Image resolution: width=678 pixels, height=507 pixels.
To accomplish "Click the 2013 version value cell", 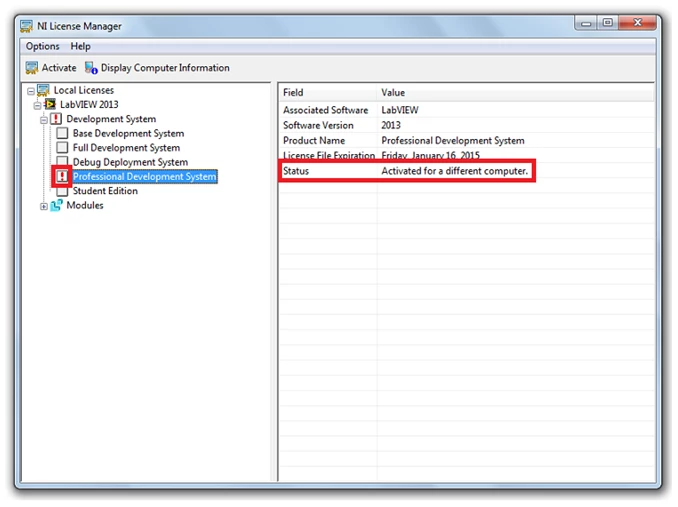I will pyautogui.click(x=391, y=125).
